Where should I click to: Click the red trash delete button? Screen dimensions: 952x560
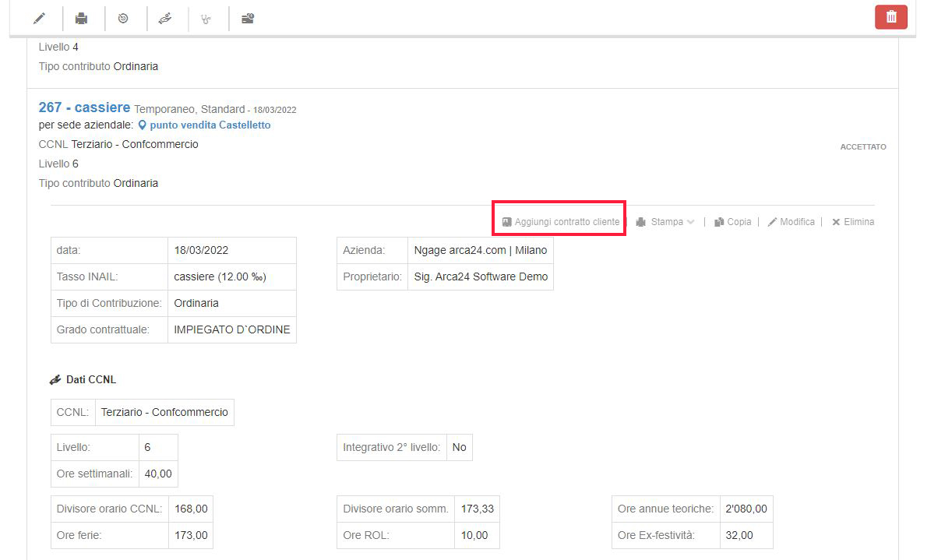(891, 17)
